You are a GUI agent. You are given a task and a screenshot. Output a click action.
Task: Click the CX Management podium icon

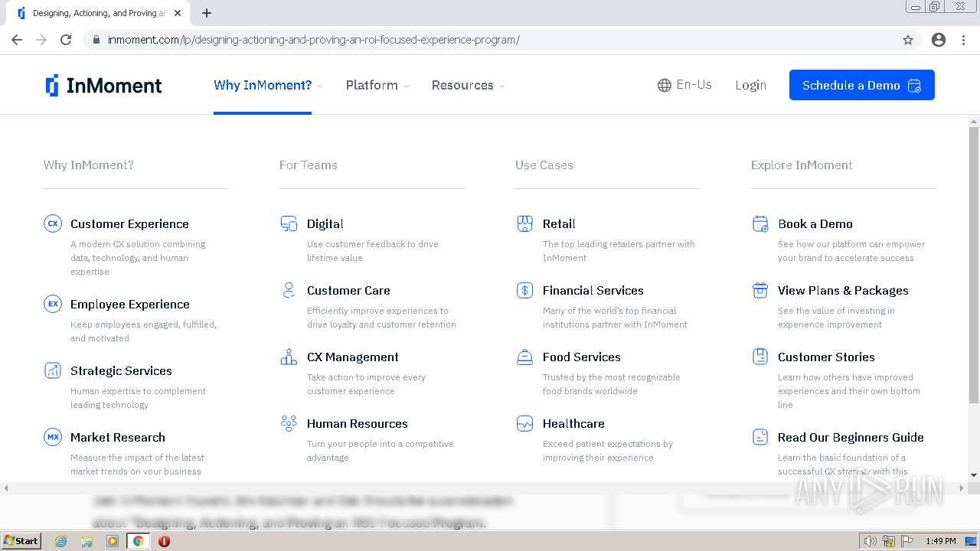point(289,357)
